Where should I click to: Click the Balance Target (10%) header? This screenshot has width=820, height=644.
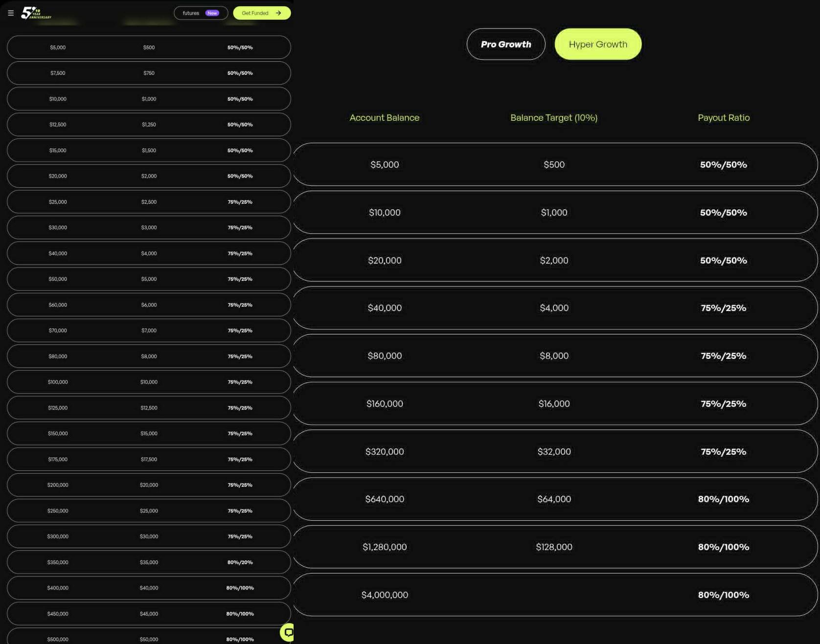coord(553,118)
